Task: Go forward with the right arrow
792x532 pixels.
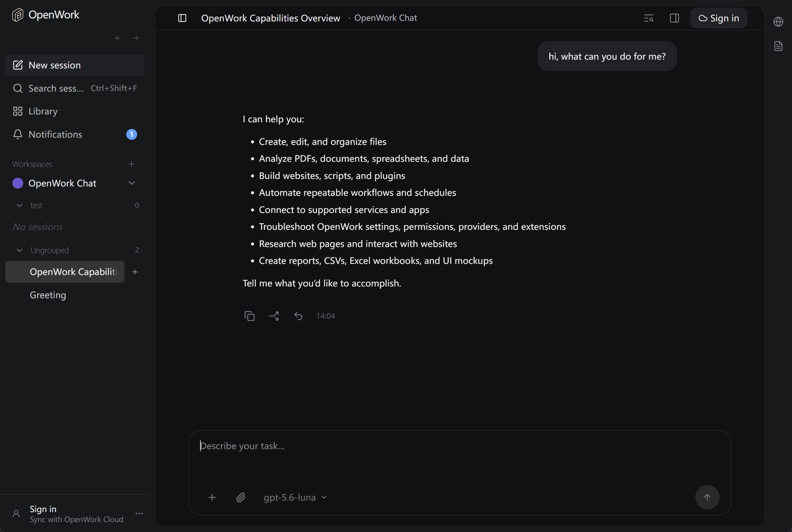Action: click(x=136, y=38)
